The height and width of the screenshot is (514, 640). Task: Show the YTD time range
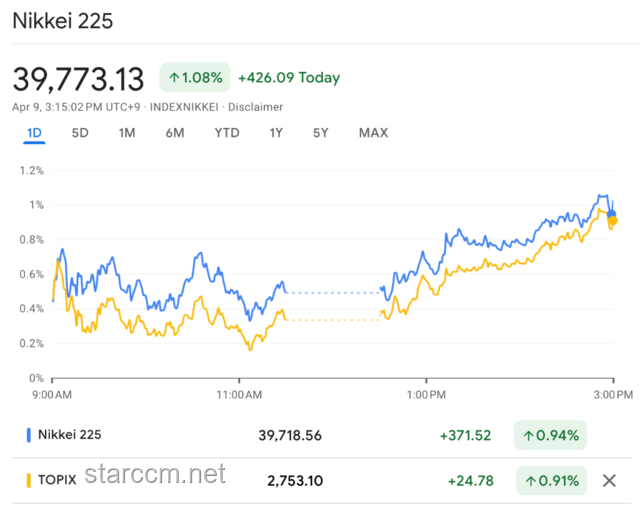coord(227,133)
